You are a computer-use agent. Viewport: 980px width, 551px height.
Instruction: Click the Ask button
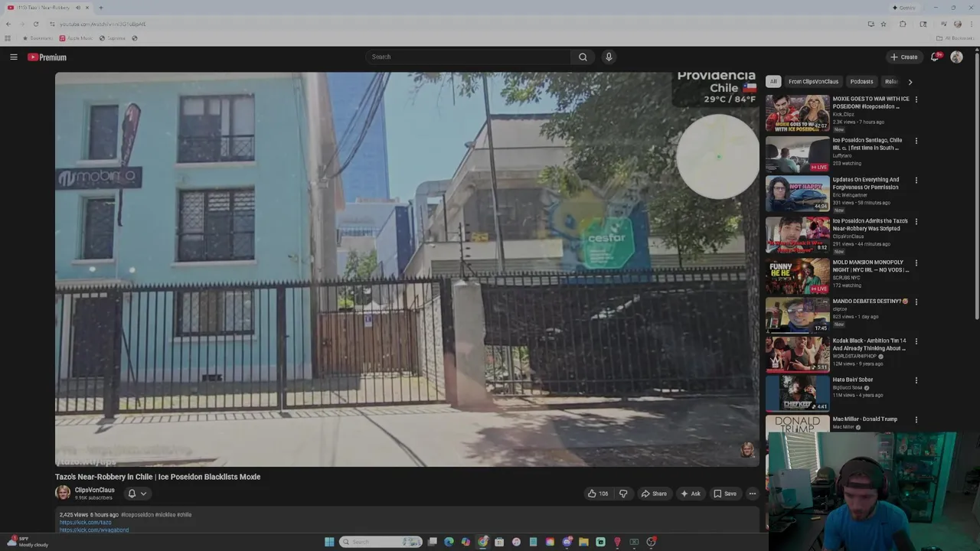pyautogui.click(x=691, y=494)
